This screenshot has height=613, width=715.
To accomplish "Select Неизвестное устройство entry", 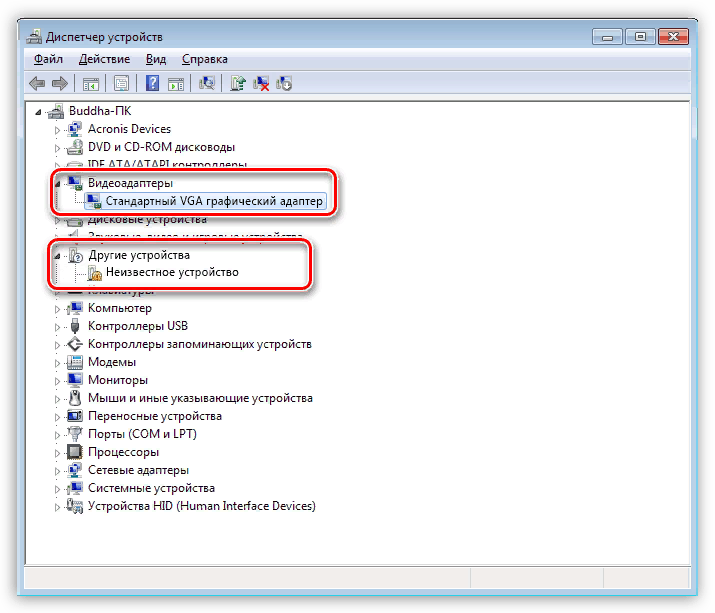I will pos(172,272).
